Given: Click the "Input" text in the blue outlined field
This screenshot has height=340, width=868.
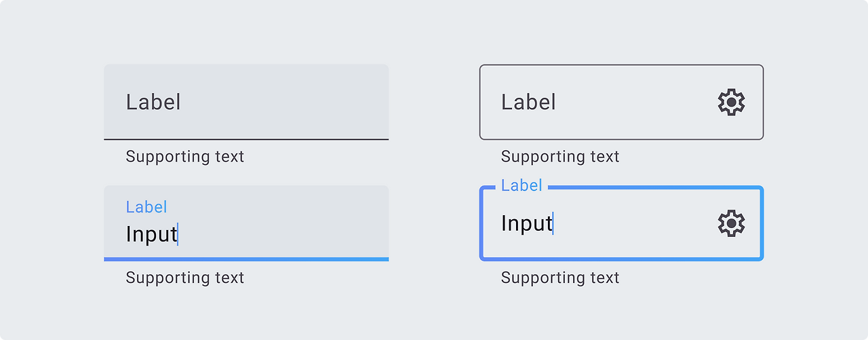Looking at the screenshot, I should pyautogui.click(x=526, y=223).
